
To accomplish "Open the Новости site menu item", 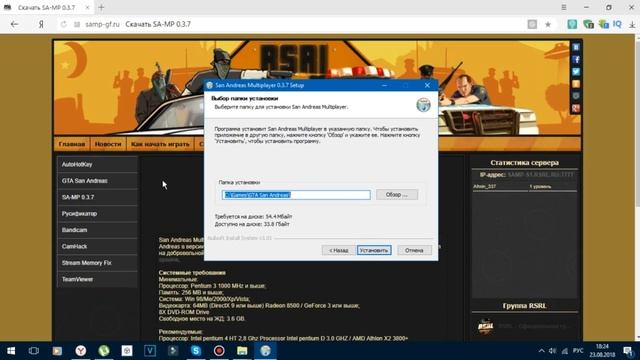I will [108, 144].
